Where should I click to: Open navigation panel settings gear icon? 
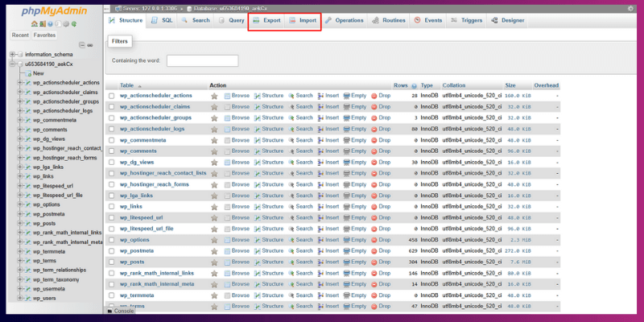pos(66,24)
